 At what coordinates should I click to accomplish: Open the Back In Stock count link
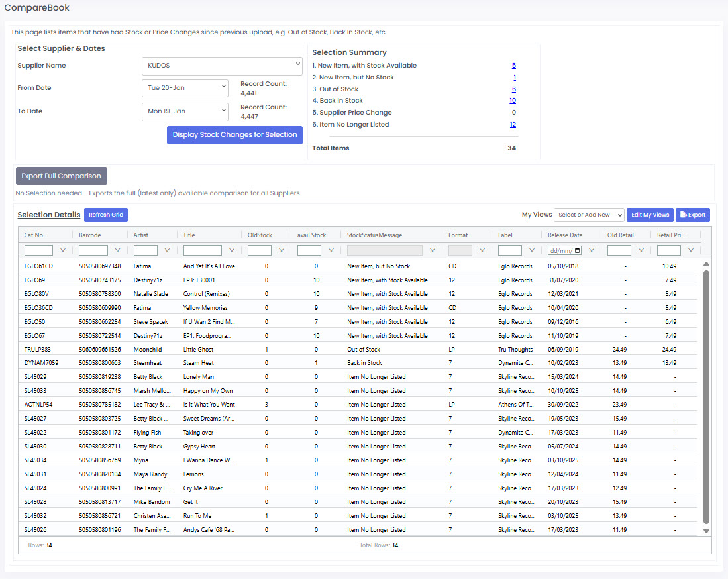coord(513,101)
